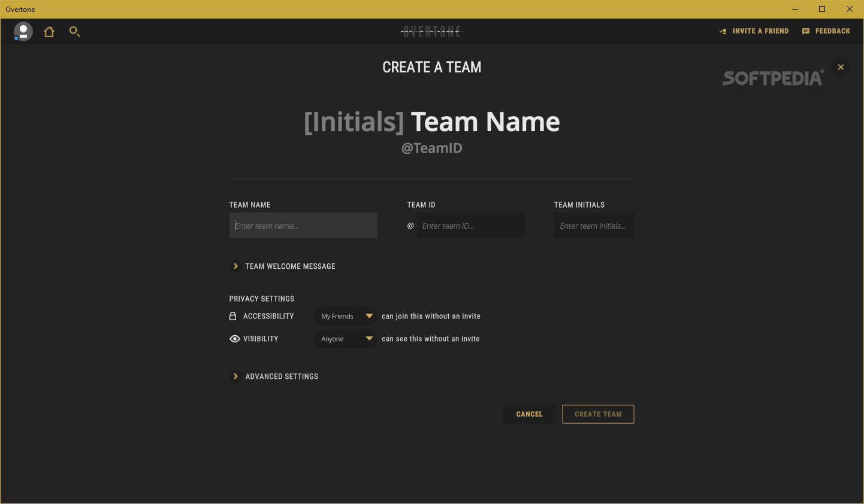
Task: Click the Invite a Friend link text
Action: (x=760, y=31)
